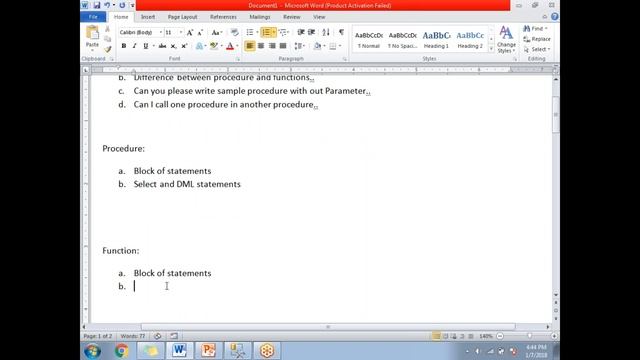
Task: Toggle Superscript formatting
Action: coord(184,46)
